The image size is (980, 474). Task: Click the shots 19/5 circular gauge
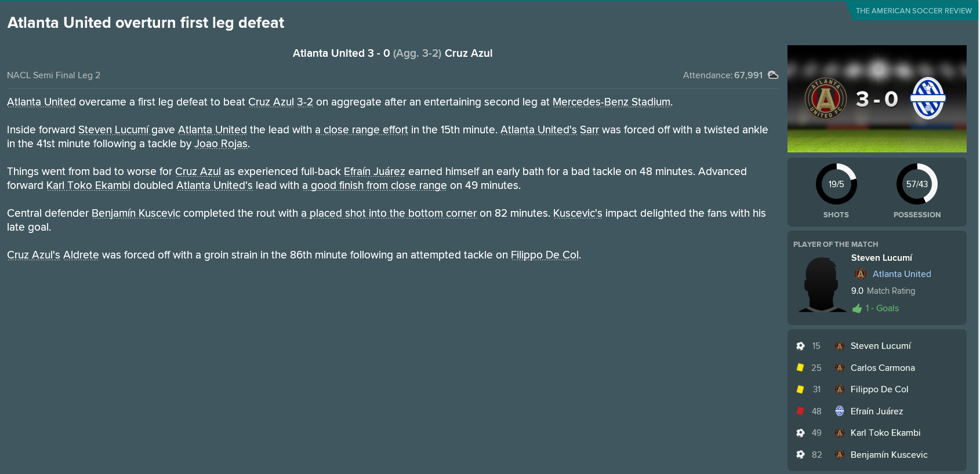pos(836,184)
